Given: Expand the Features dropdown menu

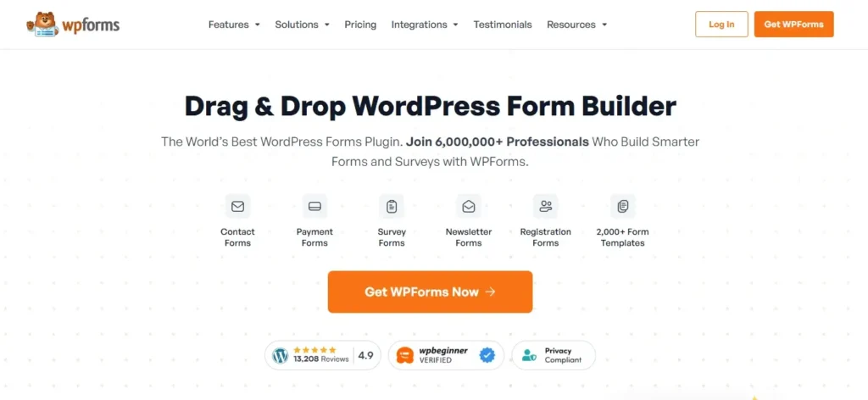Looking at the screenshot, I should [x=234, y=25].
